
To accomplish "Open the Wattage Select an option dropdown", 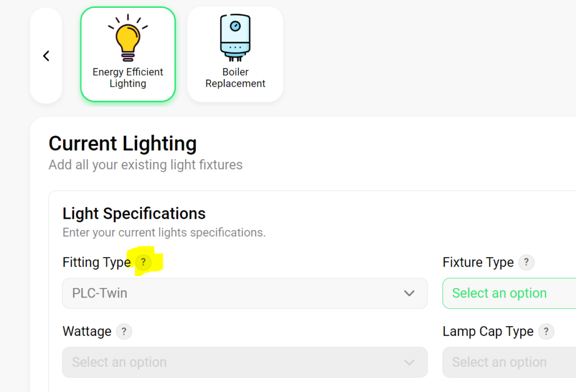I will [x=245, y=362].
